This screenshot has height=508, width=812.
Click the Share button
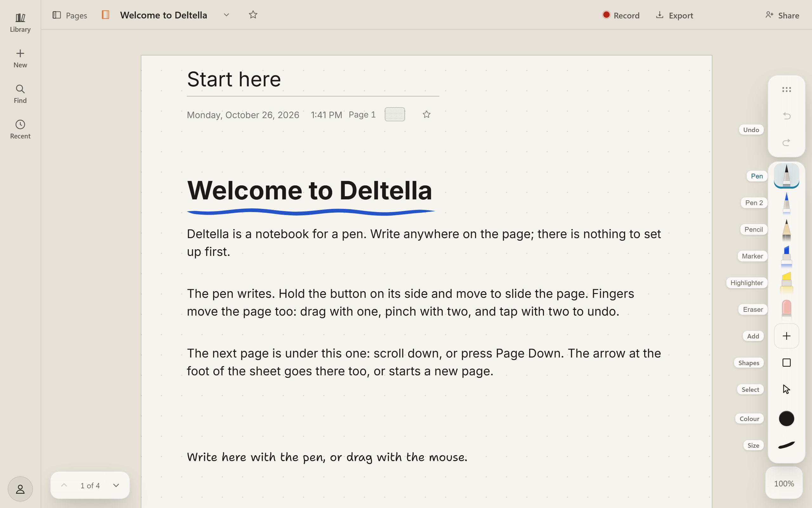pyautogui.click(x=782, y=15)
